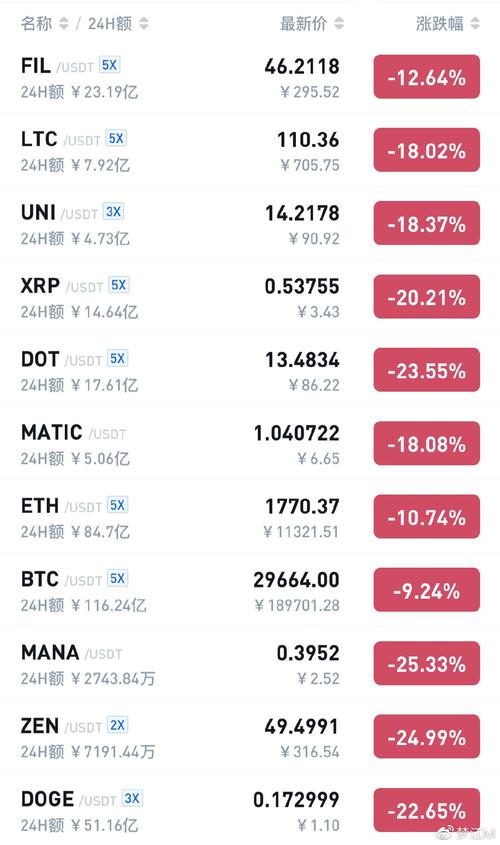The height and width of the screenshot is (845, 500).
Task: Select the 名称 column header label
Action: 36,23
